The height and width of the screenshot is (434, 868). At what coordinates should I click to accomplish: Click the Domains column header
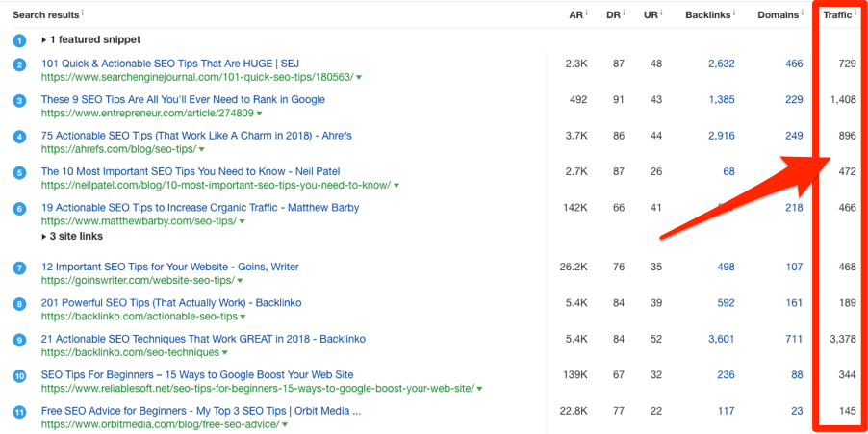click(x=778, y=15)
